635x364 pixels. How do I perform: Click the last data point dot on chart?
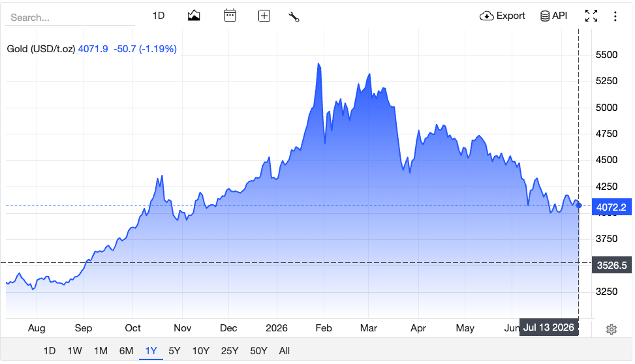(x=579, y=205)
